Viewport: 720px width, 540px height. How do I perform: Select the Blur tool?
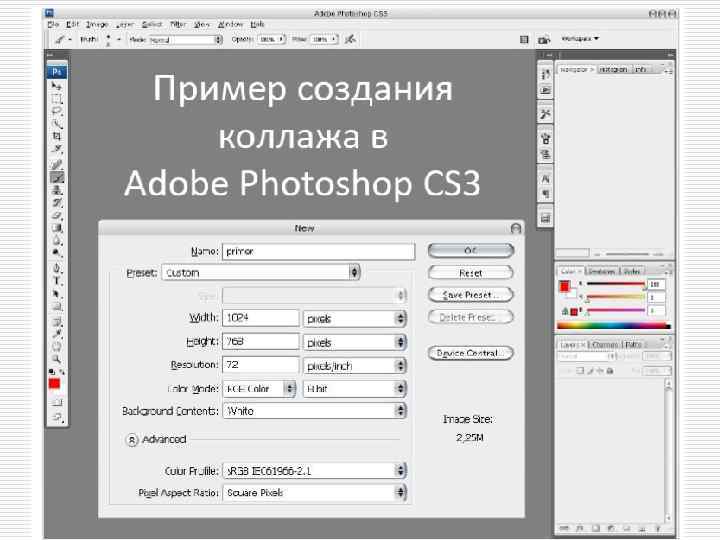[56, 239]
